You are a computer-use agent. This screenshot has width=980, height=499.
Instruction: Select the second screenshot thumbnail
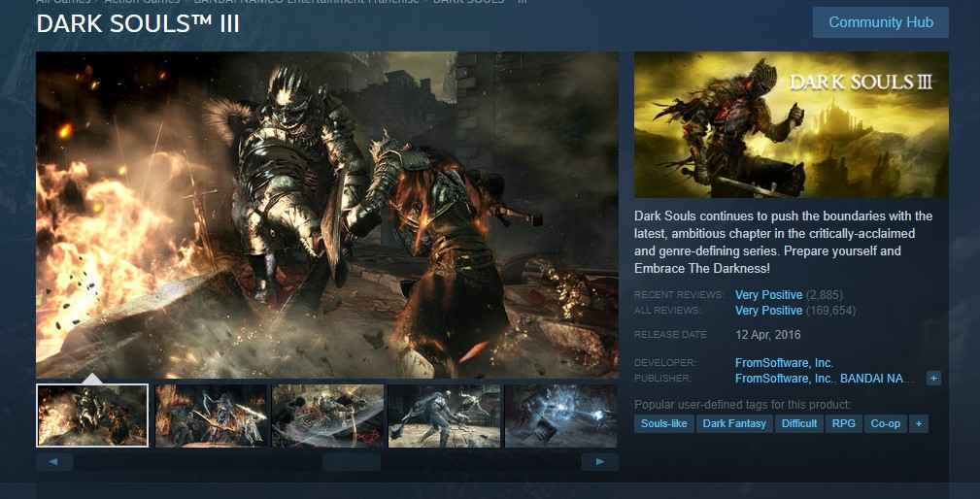212,416
